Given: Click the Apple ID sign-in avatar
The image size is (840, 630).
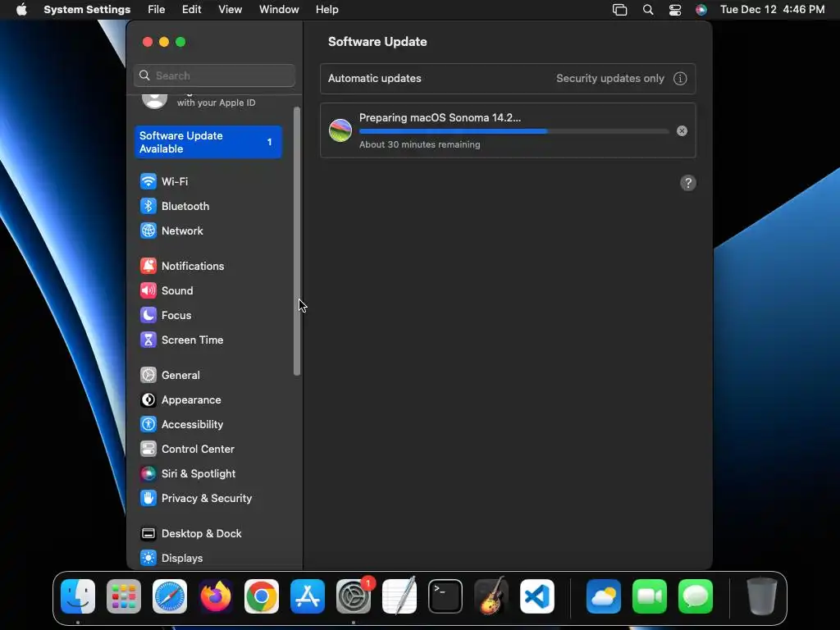Looking at the screenshot, I should click(x=154, y=99).
